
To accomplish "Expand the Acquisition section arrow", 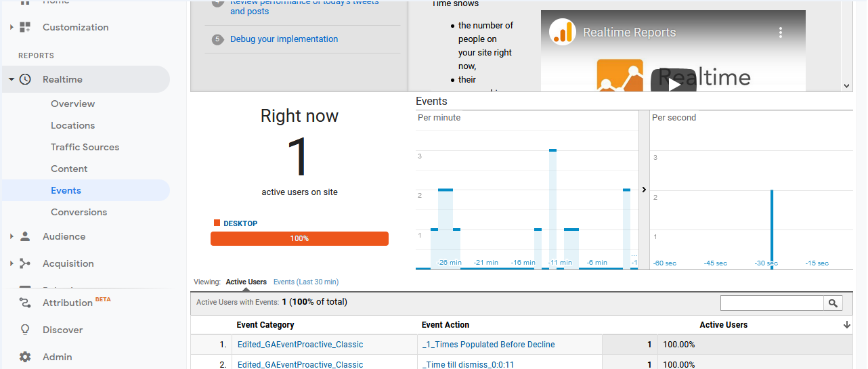I will [12, 263].
